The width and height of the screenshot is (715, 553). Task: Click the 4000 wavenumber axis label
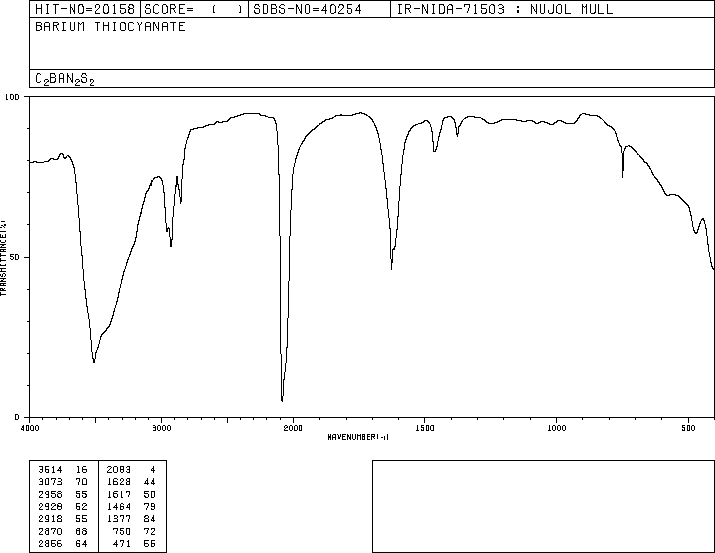[x=30, y=428]
